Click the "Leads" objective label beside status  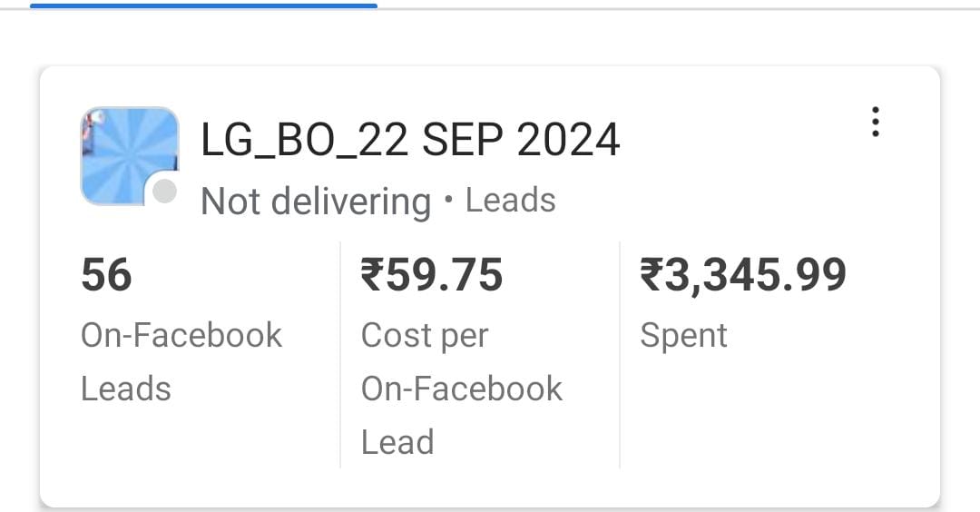point(510,200)
